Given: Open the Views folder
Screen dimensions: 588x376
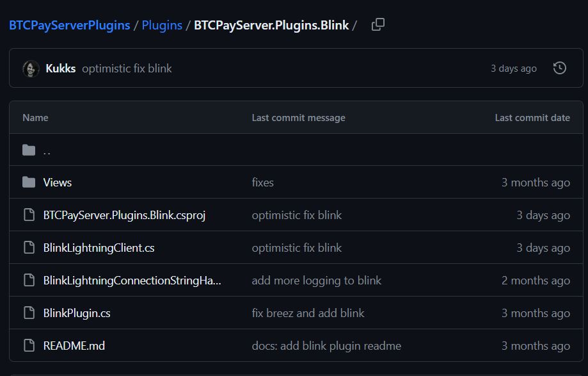Looking at the screenshot, I should tap(57, 182).
